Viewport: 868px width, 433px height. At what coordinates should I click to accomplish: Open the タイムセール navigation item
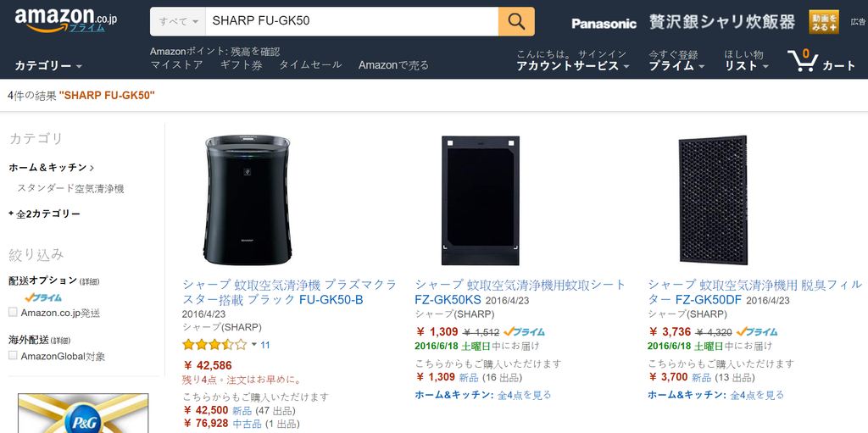[x=310, y=65]
